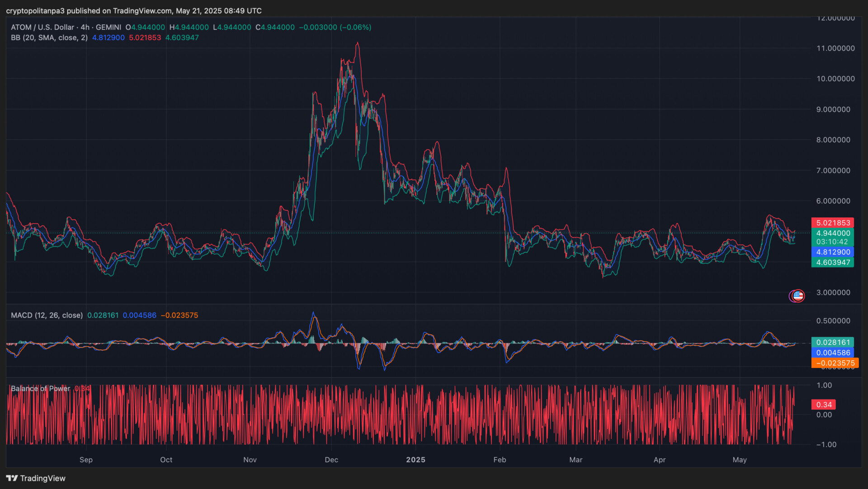The height and width of the screenshot is (489, 868).
Task: Click the orange -0.023575 MACD value tag
Action: [x=835, y=363]
